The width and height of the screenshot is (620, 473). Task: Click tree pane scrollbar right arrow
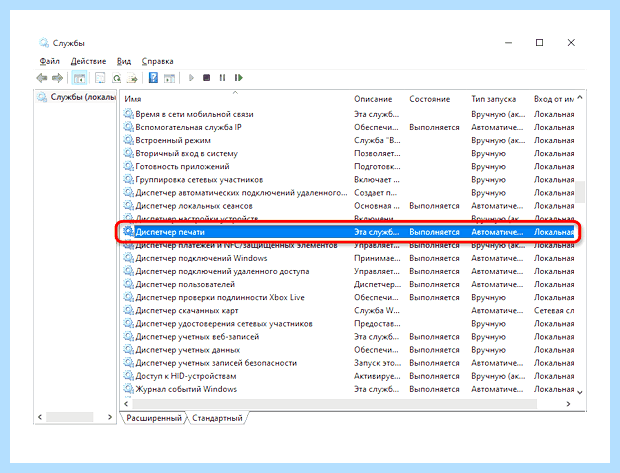[x=110, y=417]
